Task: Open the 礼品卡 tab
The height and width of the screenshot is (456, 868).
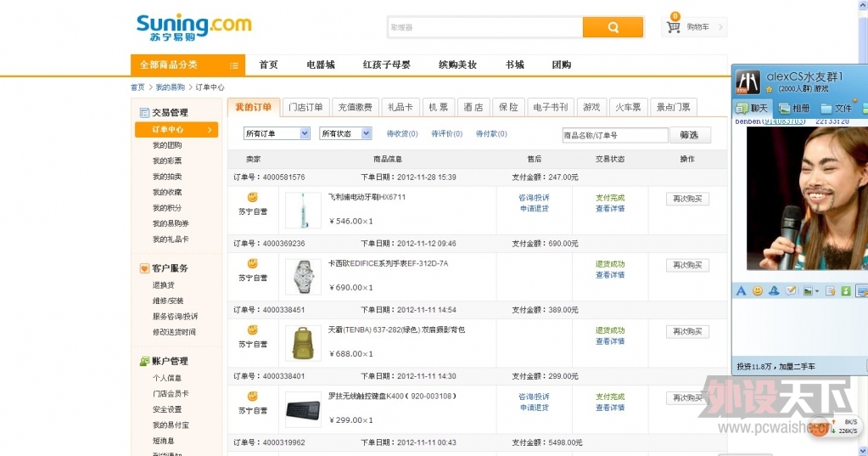Action: tap(400, 107)
